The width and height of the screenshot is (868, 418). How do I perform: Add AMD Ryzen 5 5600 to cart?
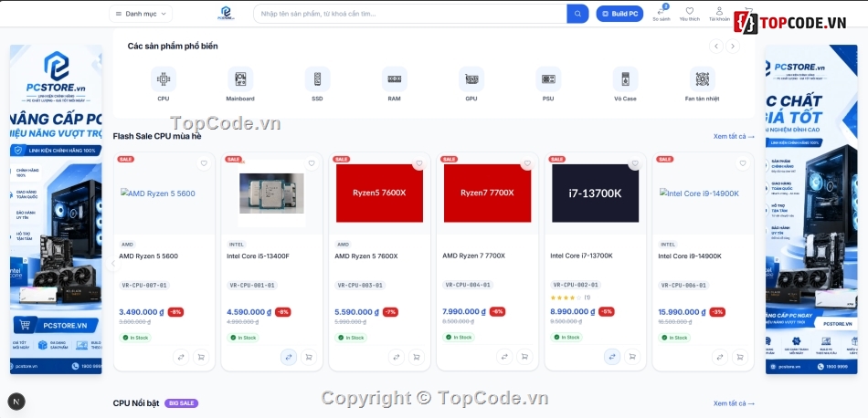[x=200, y=357]
